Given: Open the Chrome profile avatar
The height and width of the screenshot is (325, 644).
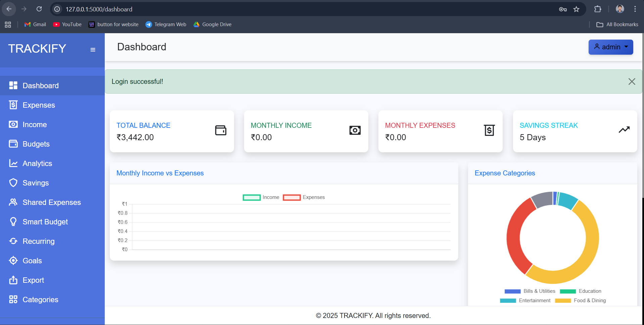Looking at the screenshot, I should (620, 9).
